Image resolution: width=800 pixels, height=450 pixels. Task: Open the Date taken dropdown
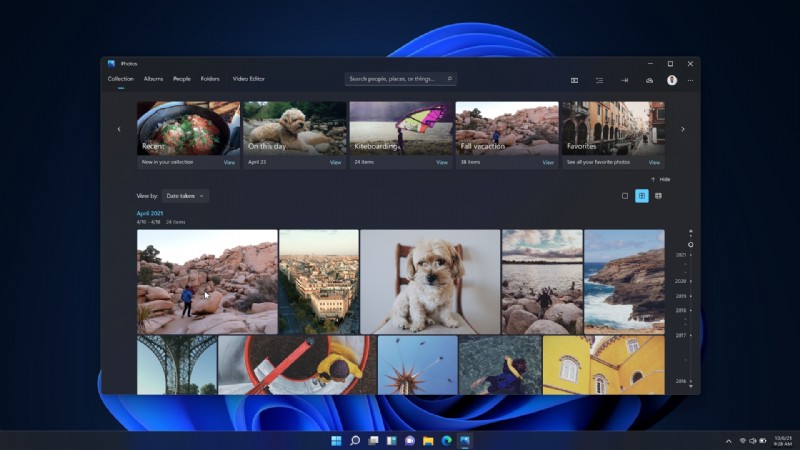tap(185, 196)
